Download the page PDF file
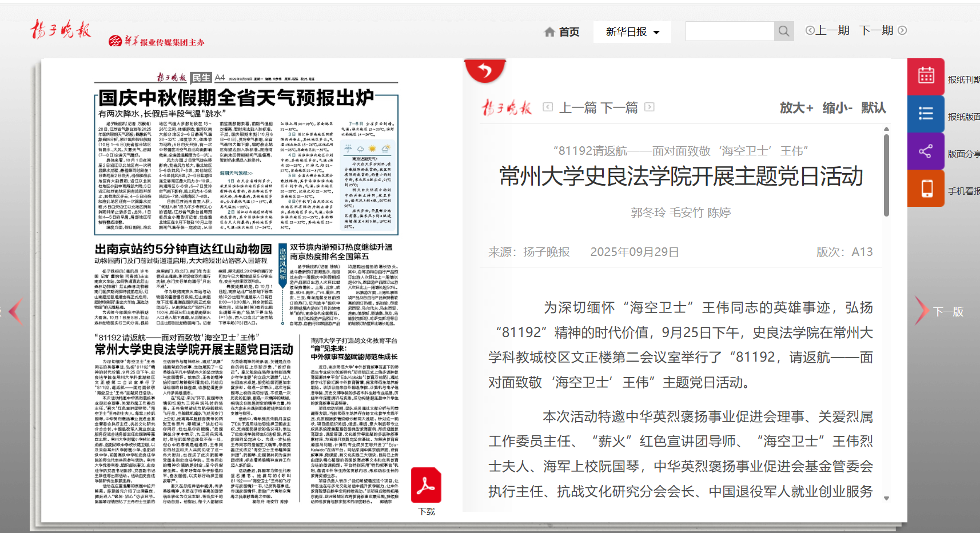This screenshot has width=980, height=533. point(426,487)
